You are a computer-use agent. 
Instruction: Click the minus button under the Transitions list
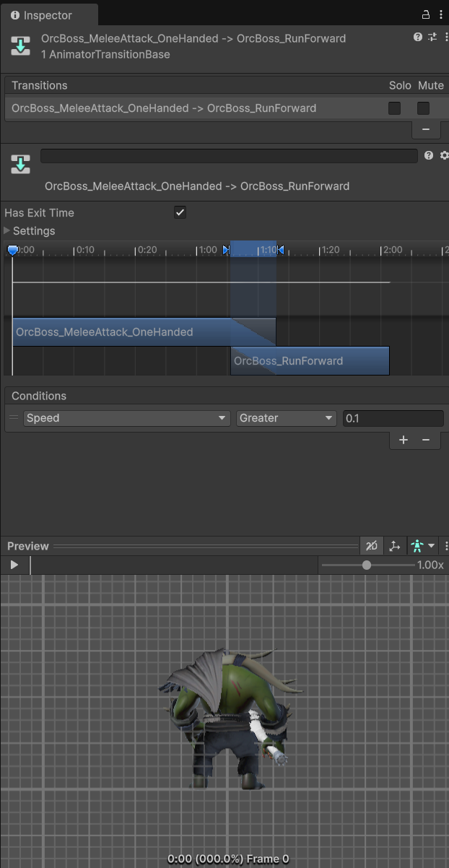(426, 129)
